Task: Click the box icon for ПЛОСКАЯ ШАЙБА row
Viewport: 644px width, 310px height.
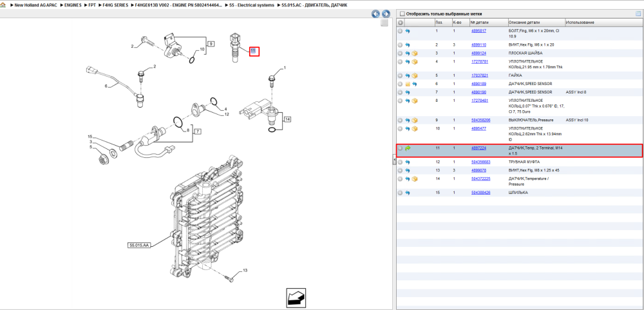Action: click(415, 53)
